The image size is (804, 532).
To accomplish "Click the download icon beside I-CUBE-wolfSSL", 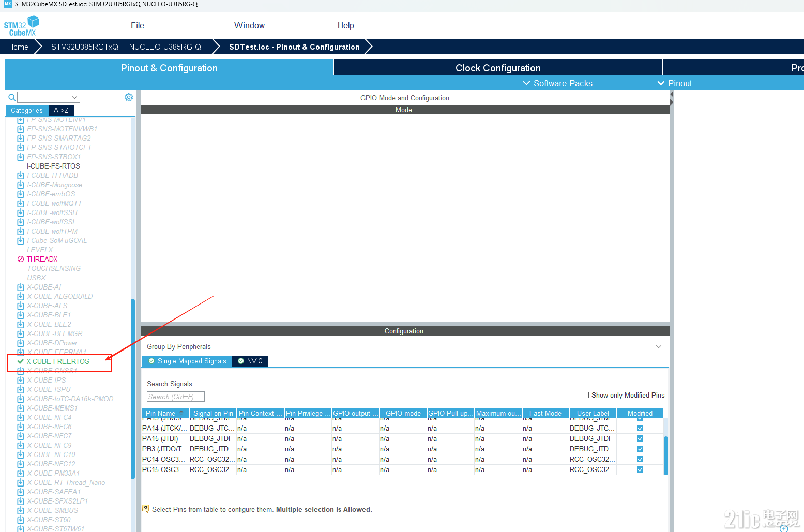I will tap(21, 222).
